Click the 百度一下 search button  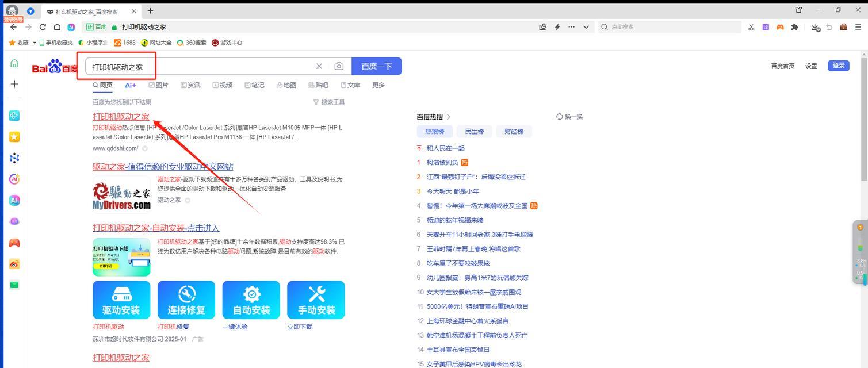pos(377,66)
